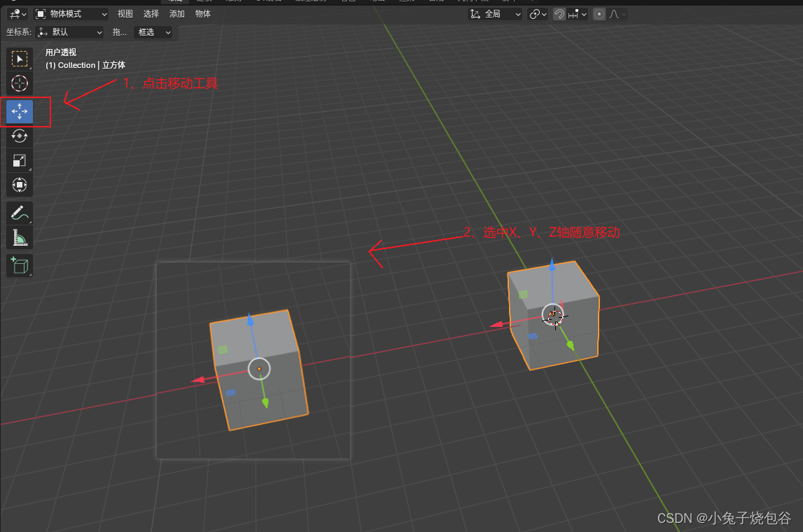Screen dimensions: 803x532
Task: Click the green Y-axis arrow on the cursor cube
Action: [570, 346]
